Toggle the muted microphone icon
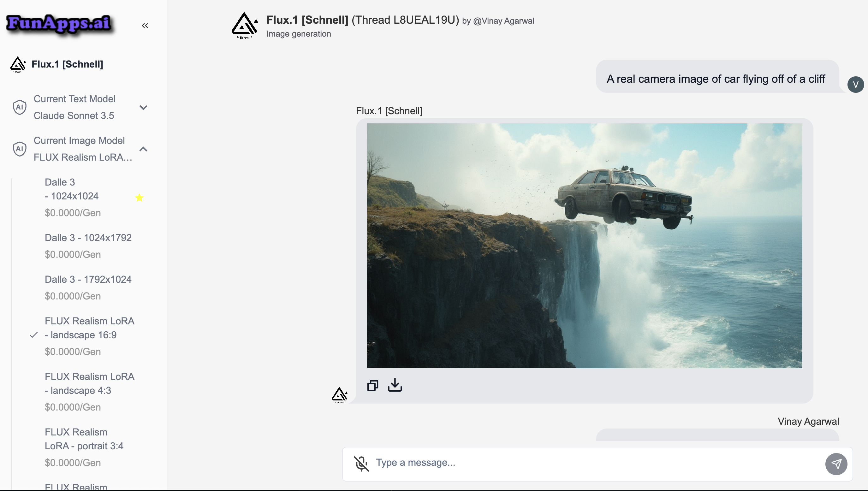The width and height of the screenshot is (868, 491). 361,463
